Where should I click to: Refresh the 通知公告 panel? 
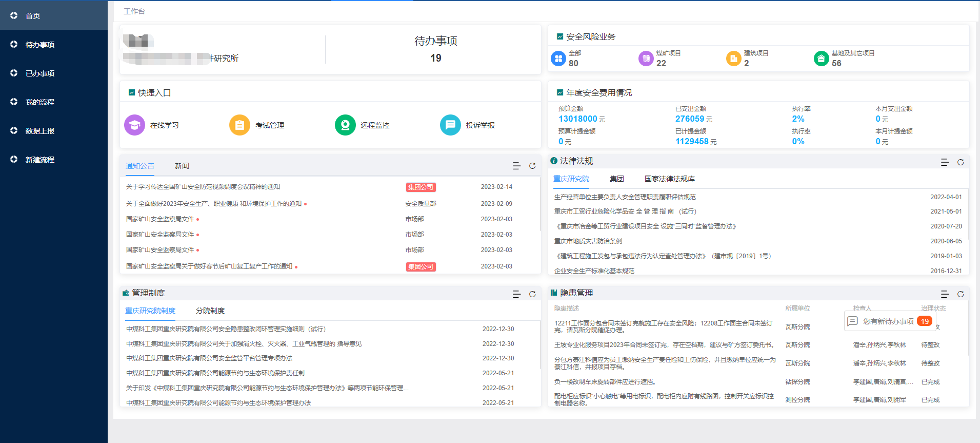tap(532, 166)
